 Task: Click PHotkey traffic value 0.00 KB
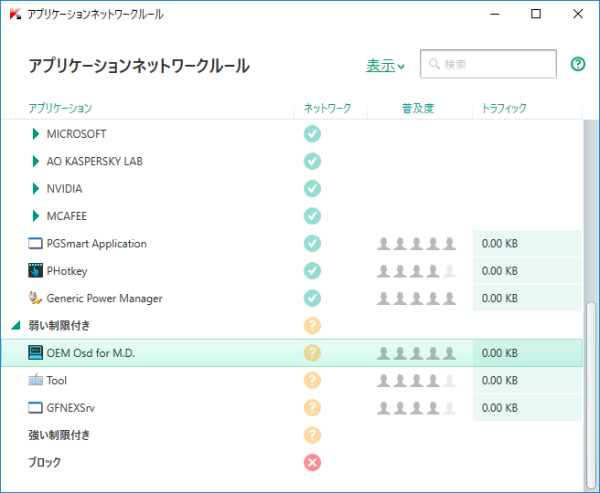(500, 271)
